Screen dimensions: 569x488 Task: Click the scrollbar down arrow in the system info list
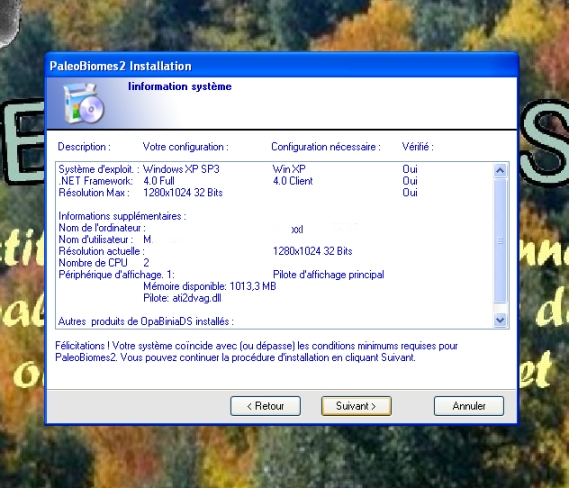(x=500, y=320)
